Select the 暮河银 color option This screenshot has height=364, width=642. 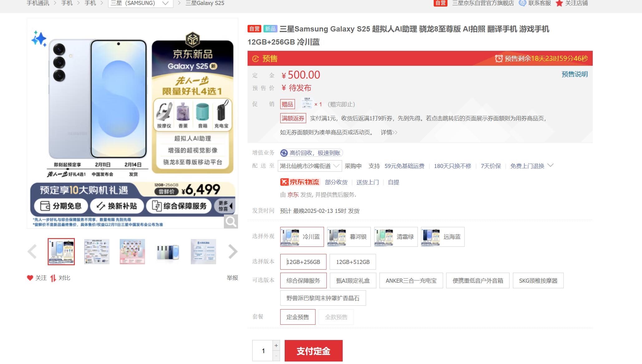point(349,237)
